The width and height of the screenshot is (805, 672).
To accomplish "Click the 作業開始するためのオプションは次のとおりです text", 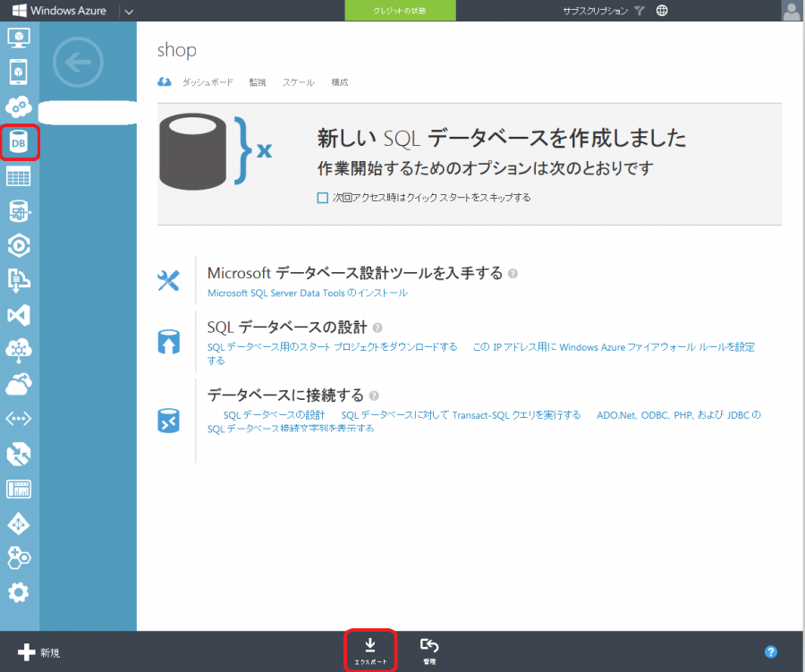I will pyautogui.click(x=485, y=168).
